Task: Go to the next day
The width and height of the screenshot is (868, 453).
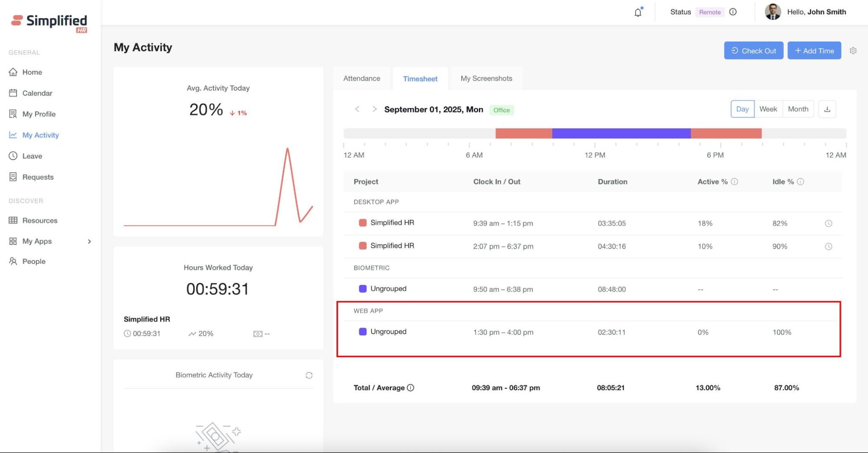Action: [374, 109]
